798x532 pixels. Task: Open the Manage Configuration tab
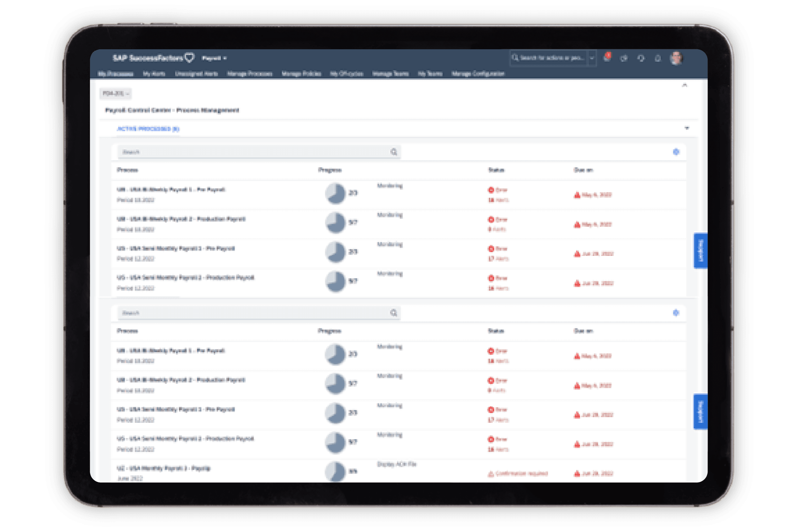(478, 74)
